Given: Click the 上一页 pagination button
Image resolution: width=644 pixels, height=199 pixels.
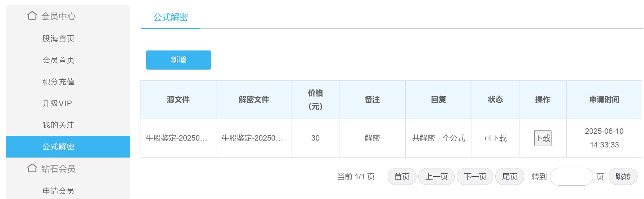Looking at the screenshot, I should [x=436, y=177].
